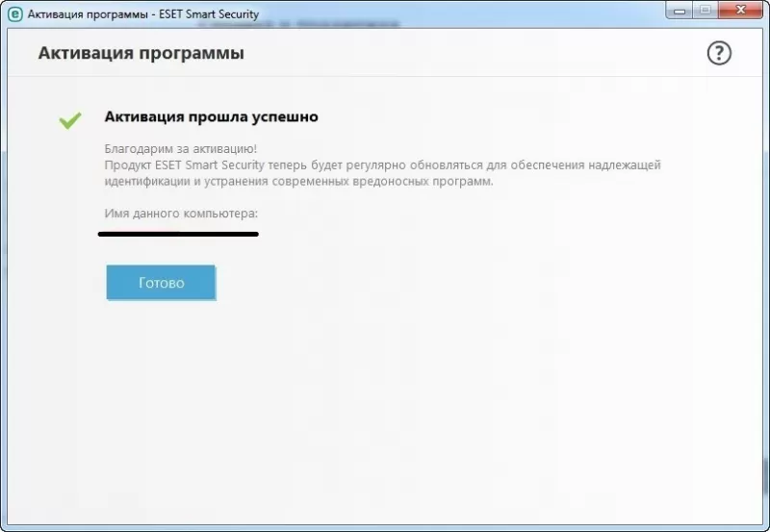Click the Готово button
The height and width of the screenshot is (532, 770).
[x=161, y=282]
